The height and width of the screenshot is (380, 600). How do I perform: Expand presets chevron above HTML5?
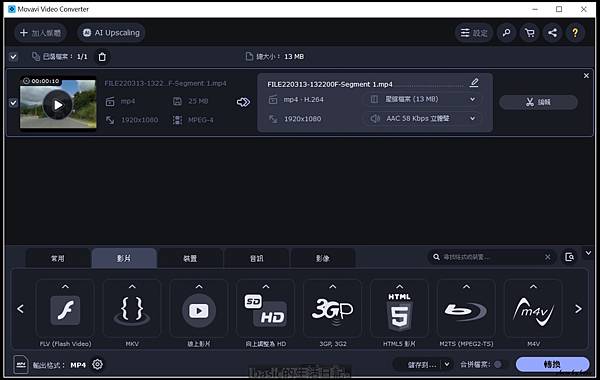[x=399, y=286]
